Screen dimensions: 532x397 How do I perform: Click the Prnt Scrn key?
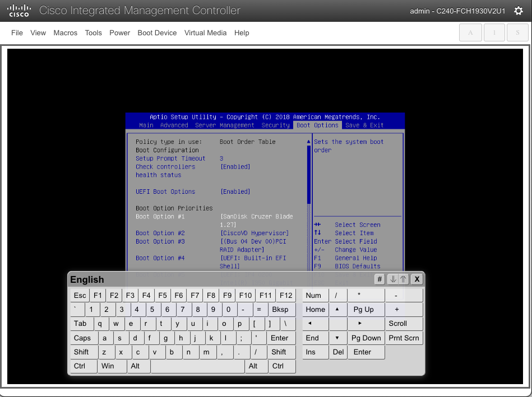click(404, 338)
